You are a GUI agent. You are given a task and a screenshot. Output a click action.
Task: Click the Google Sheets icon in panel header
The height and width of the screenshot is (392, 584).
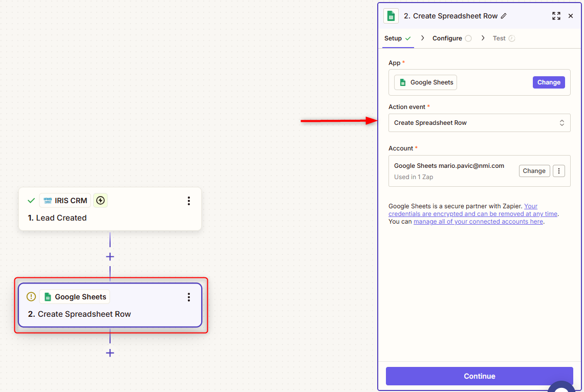point(391,16)
